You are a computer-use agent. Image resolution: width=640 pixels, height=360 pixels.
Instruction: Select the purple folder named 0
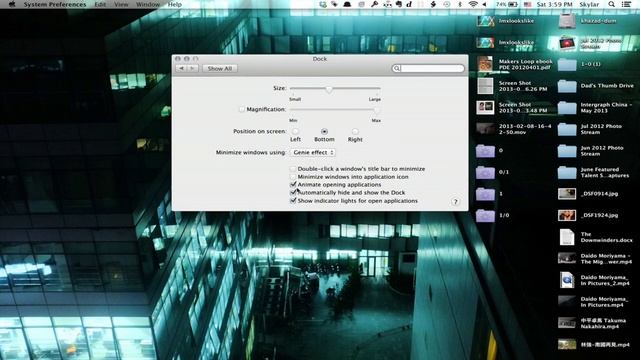485,151
